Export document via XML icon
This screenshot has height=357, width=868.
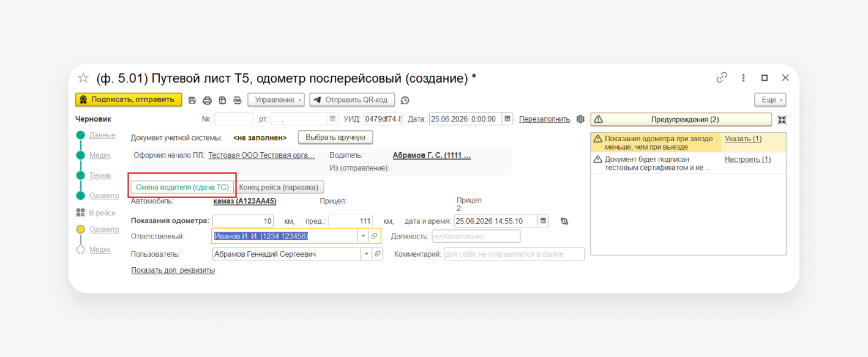tap(237, 100)
